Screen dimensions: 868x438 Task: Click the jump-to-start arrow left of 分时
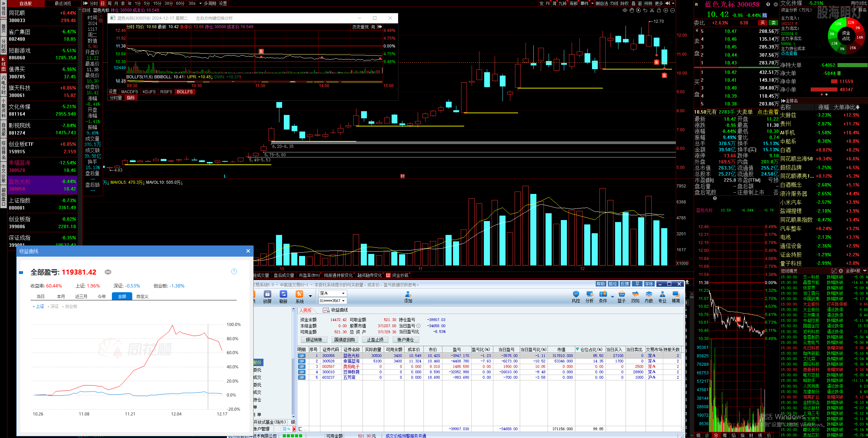[x=85, y=3]
